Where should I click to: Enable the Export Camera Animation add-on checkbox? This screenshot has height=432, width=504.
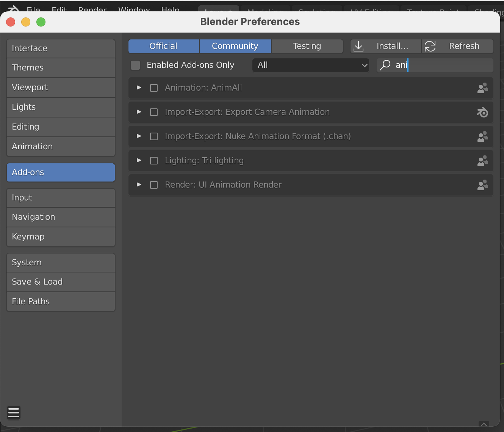[154, 112]
